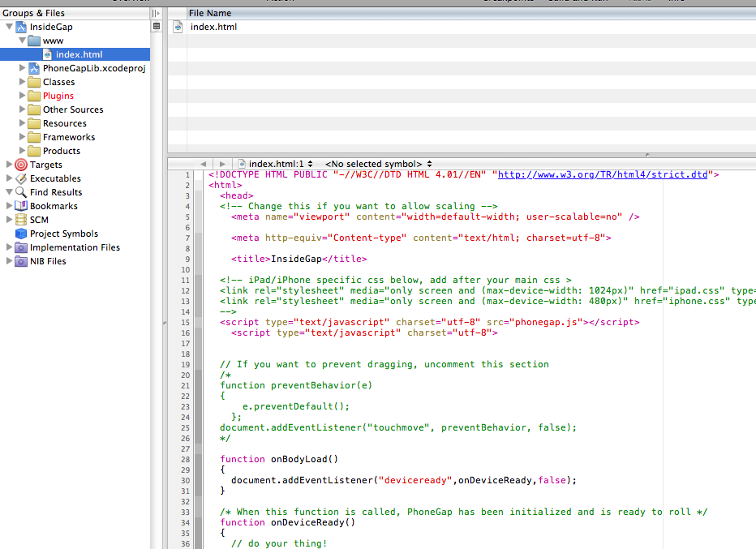Image resolution: width=756 pixels, height=549 pixels.
Task: Expand the NIB Files triangle
Action: (x=9, y=261)
